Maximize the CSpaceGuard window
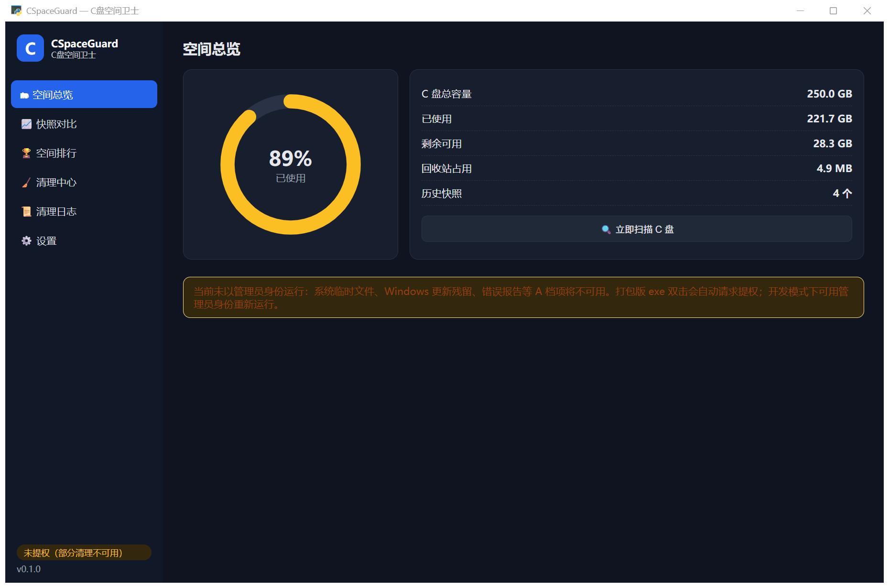The image size is (889, 588). [833, 11]
